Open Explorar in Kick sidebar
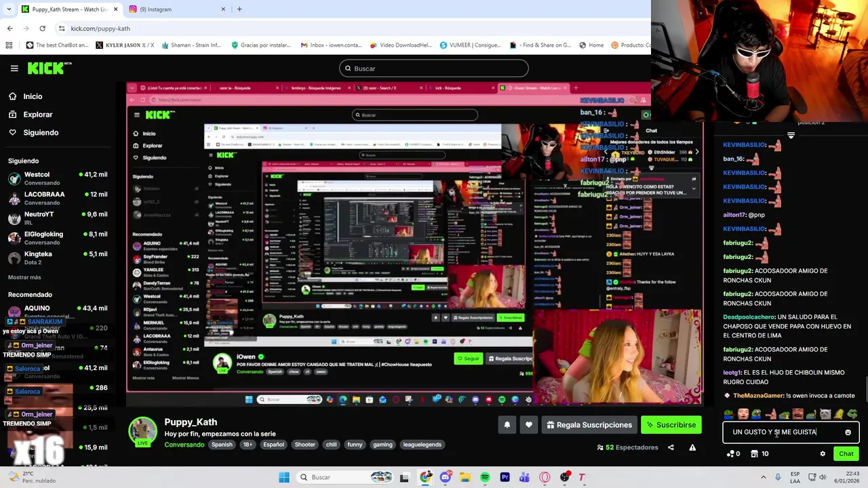 [x=37, y=115]
